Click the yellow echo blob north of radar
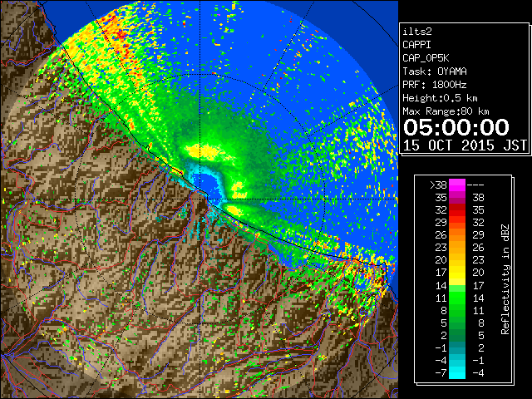The height and width of the screenshot is (399, 532). click(203, 151)
